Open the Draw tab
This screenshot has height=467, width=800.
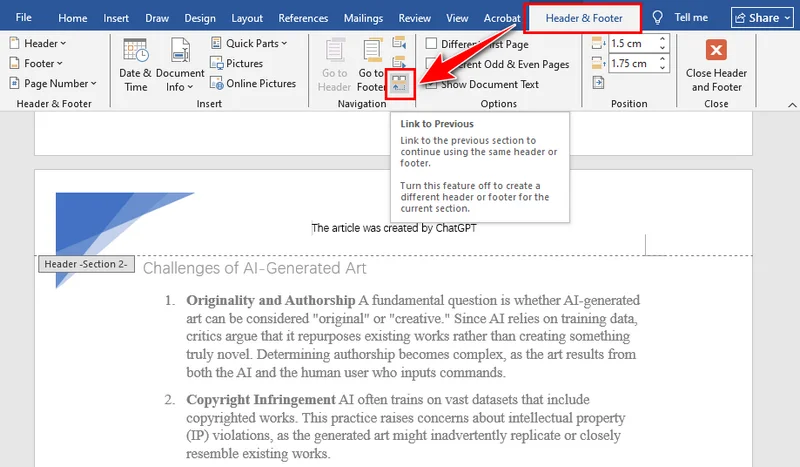click(x=157, y=18)
